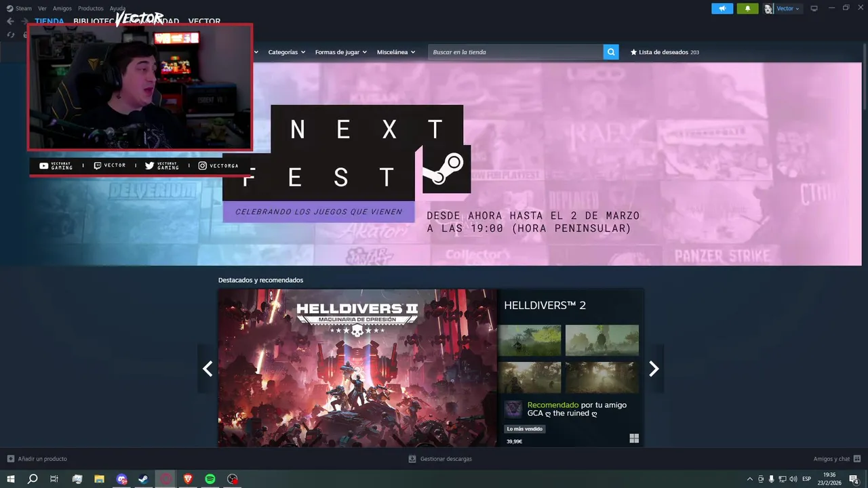
Task: Open Task View on the taskbar
Action: coord(54,479)
